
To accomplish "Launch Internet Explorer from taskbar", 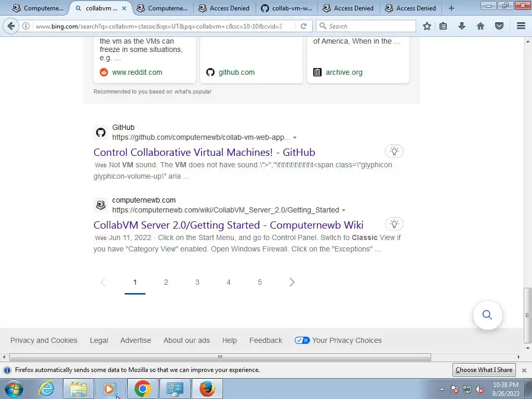I will click(46, 389).
